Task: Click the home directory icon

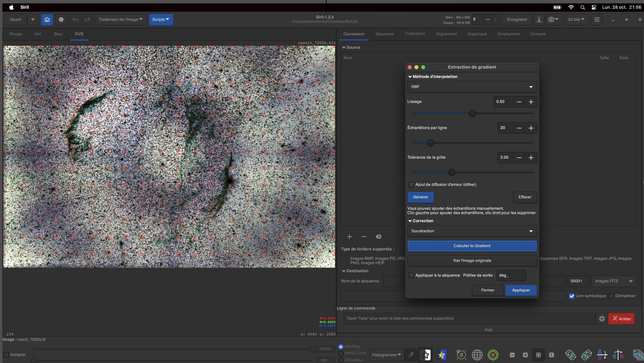Action: [47, 19]
